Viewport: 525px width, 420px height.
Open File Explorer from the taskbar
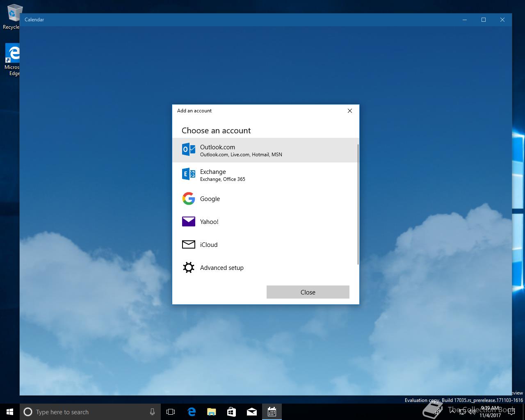pos(211,412)
